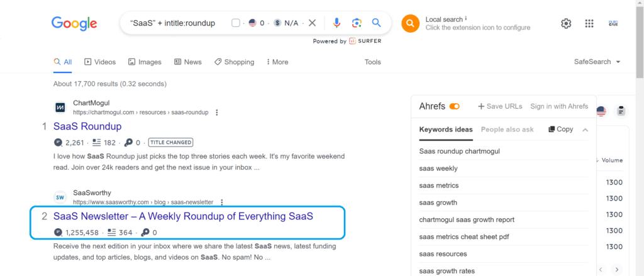
Task: Clear the search box with the X icon
Action: [312, 23]
